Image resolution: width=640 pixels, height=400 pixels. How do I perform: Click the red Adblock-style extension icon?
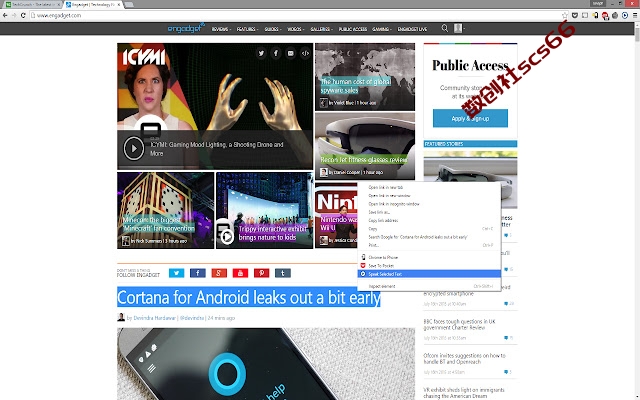pos(605,16)
